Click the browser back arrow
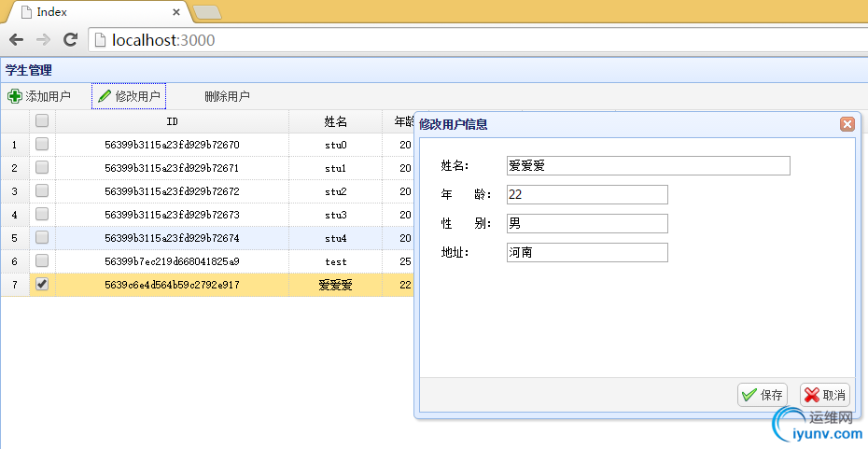Image resolution: width=868 pixels, height=449 pixels. pos(17,40)
